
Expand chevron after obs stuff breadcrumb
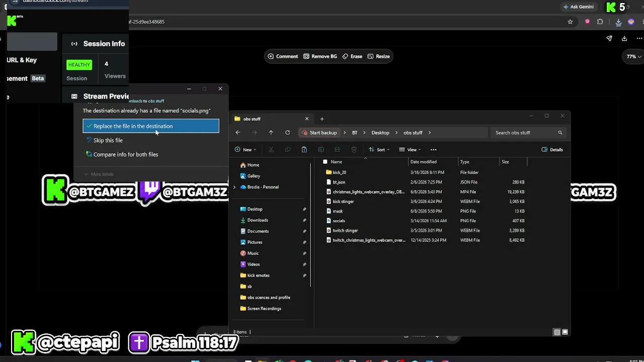click(x=429, y=133)
